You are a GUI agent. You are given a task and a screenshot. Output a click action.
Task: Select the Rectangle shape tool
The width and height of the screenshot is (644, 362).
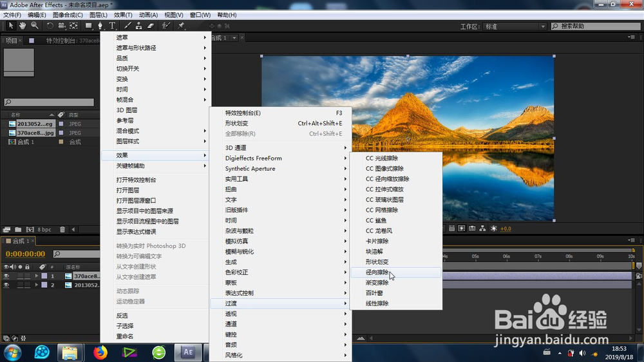88,26
